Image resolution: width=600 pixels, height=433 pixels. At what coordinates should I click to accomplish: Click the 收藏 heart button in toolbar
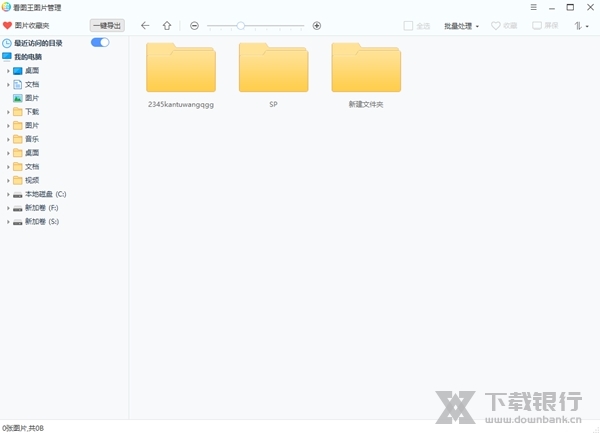pyautogui.click(x=504, y=26)
